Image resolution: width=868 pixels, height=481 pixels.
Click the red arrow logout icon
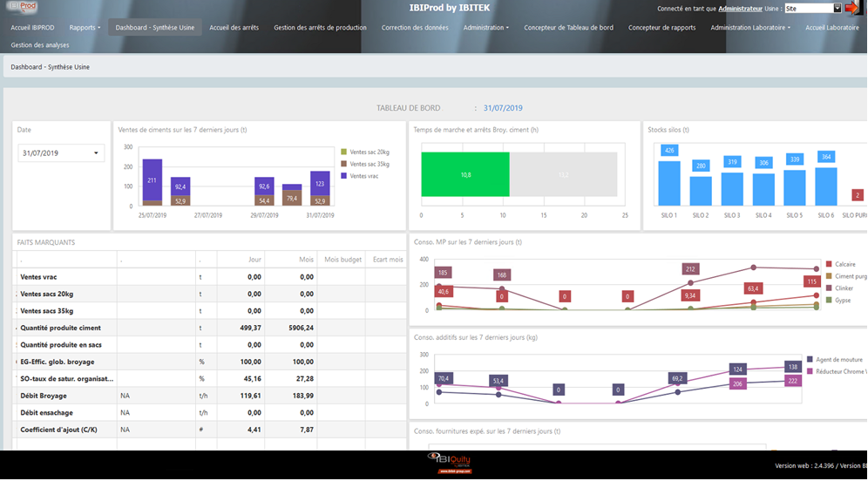852,9
